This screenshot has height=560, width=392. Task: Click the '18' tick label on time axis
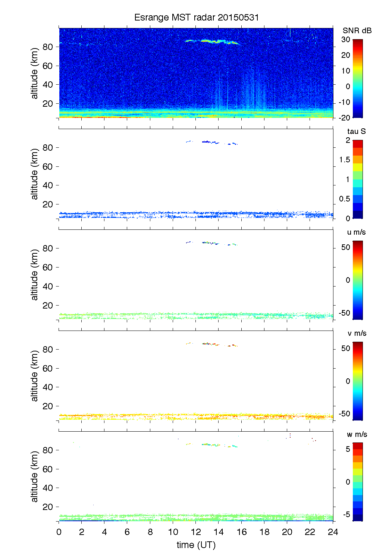click(264, 532)
